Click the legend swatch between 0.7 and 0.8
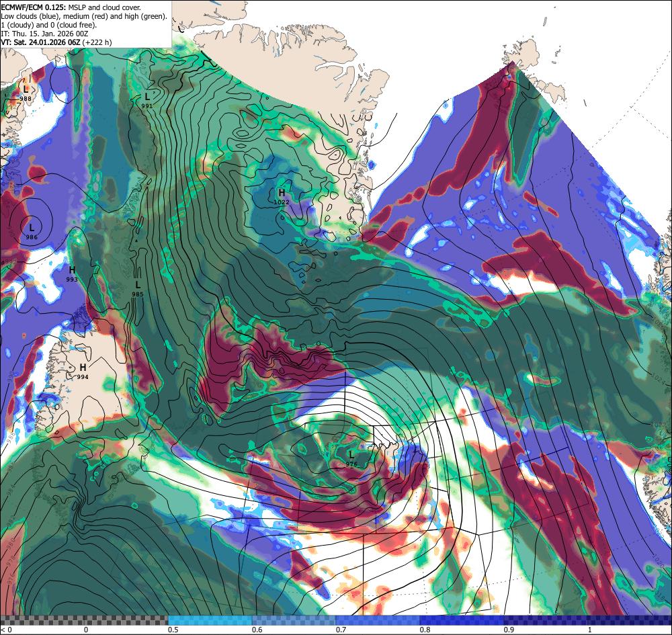672x635 pixels. (378, 620)
